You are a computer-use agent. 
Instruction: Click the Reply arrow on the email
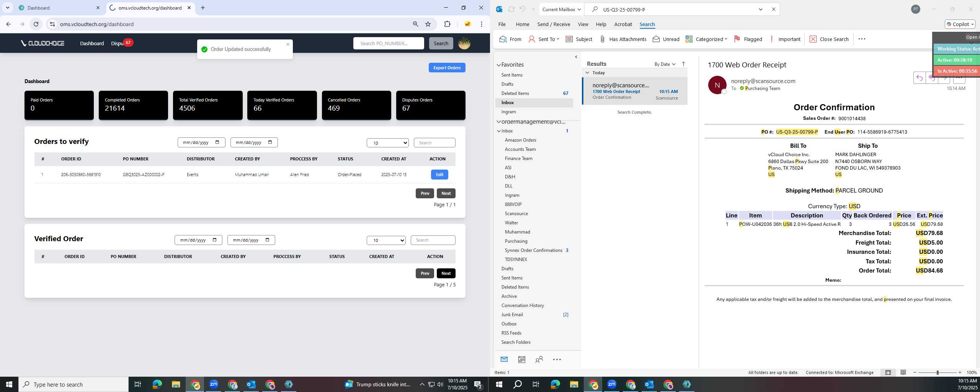tap(919, 78)
